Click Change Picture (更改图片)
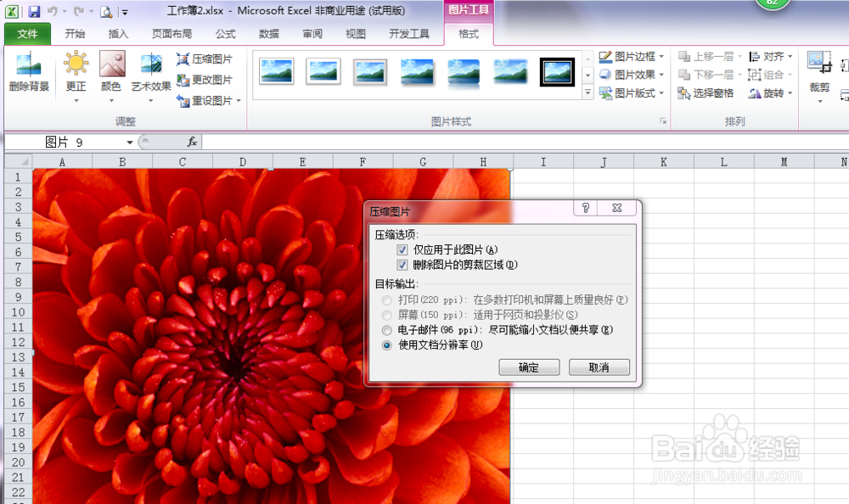The width and height of the screenshot is (849, 504). tap(205, 80)
